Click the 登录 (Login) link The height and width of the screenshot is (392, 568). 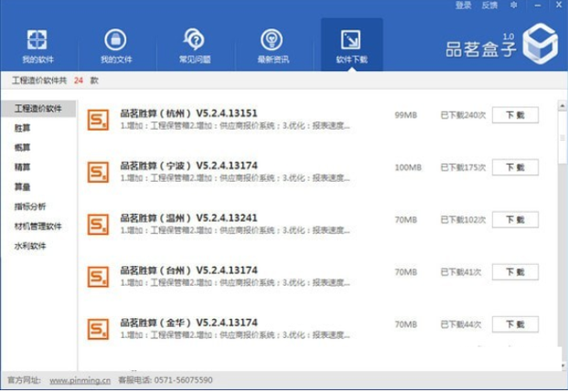[463, 6]
